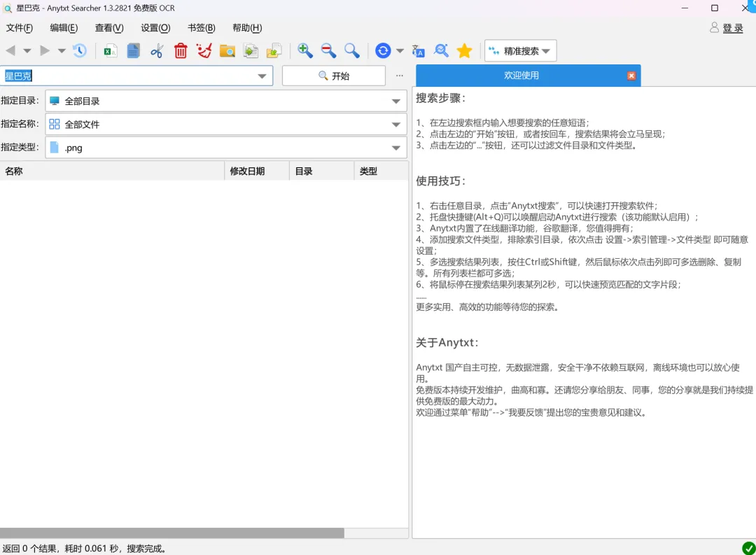
Task: Go forward with the right arrow icon
Action: tap(44, 50)
